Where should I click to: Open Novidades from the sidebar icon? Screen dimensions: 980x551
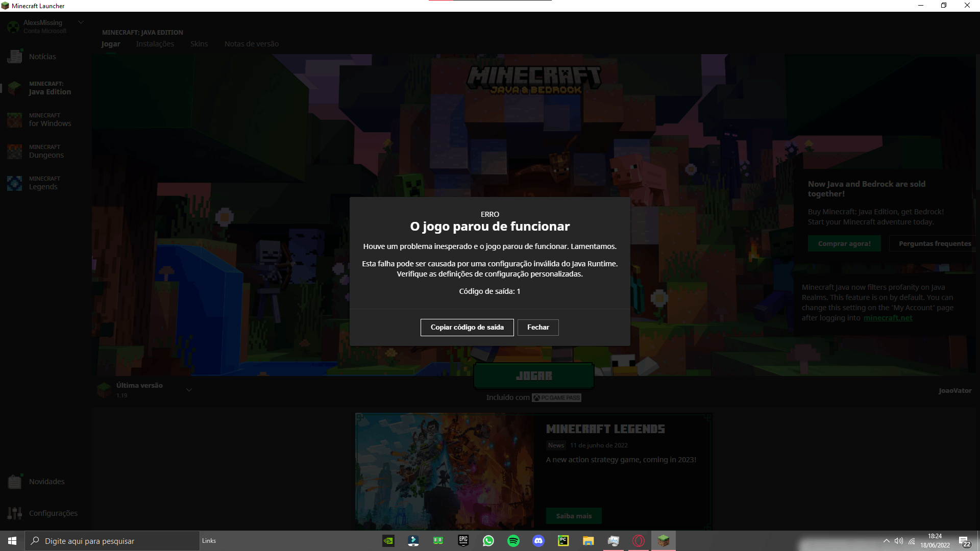coord(15,482)
